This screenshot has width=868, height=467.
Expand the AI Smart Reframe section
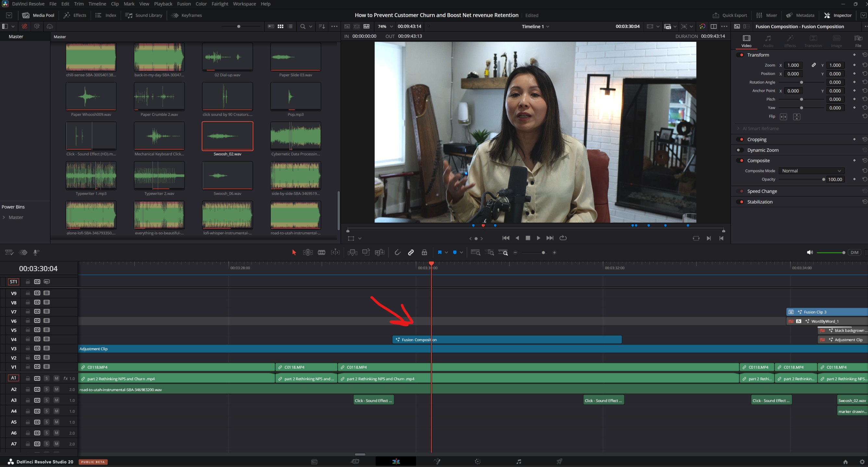738,128
